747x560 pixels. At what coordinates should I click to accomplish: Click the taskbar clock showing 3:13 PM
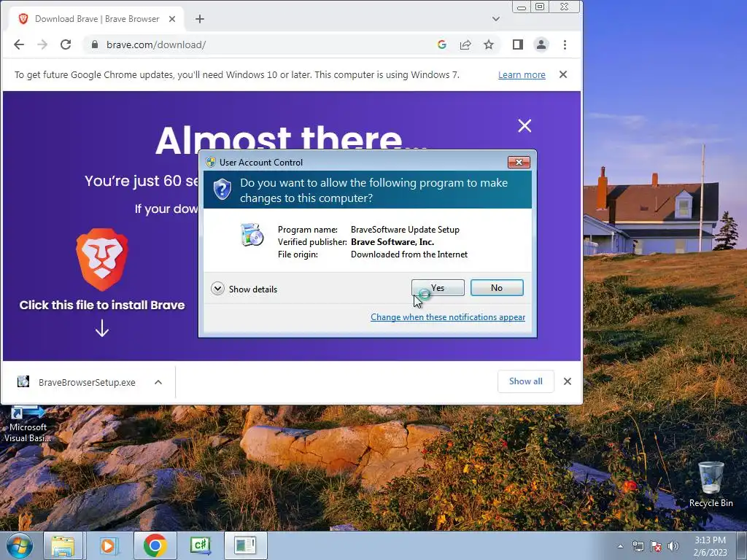(710, 546)
